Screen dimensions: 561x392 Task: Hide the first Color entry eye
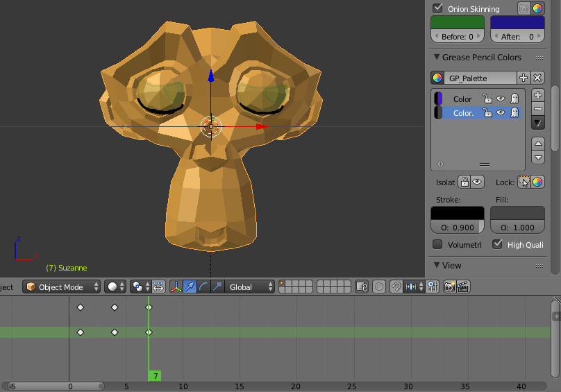pos(501,99)
